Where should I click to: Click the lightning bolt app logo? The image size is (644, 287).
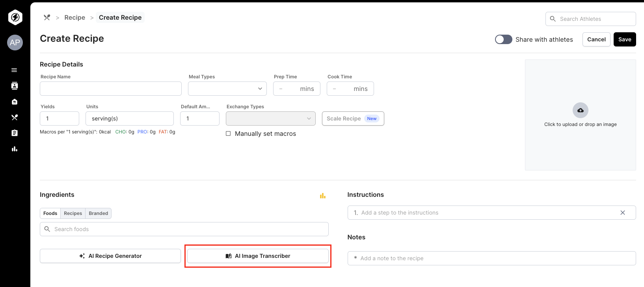click(15, 17)
